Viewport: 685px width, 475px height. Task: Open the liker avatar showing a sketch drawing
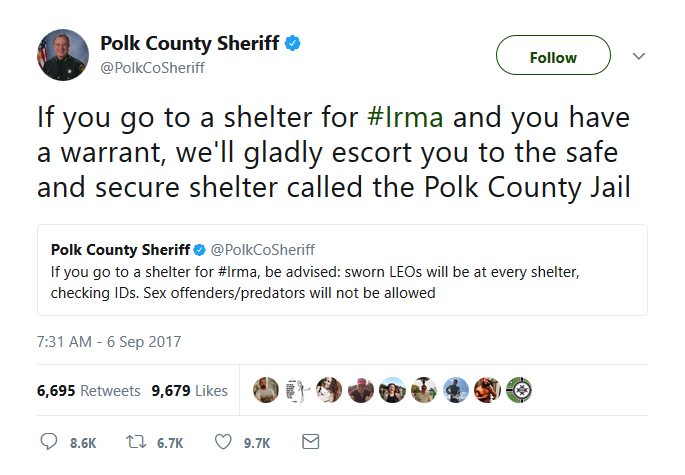pos(298,390)
